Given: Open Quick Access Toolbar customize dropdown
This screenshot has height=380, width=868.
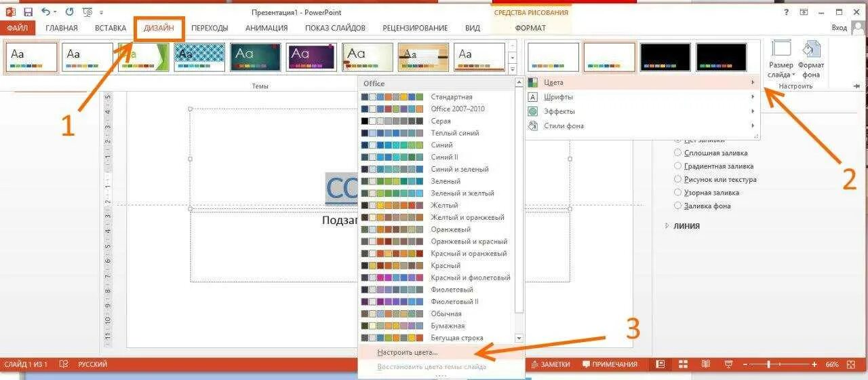Looking at the screenshot, I should (x=102, y=12).
